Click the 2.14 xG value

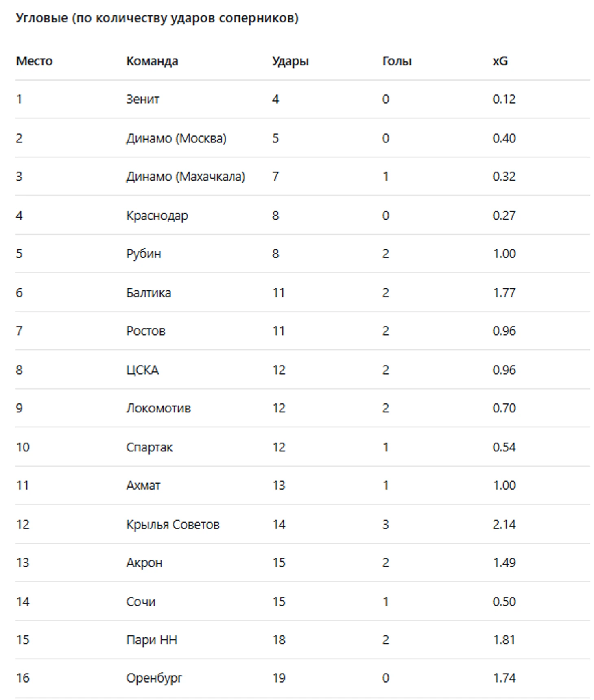(x=504, y=525)
